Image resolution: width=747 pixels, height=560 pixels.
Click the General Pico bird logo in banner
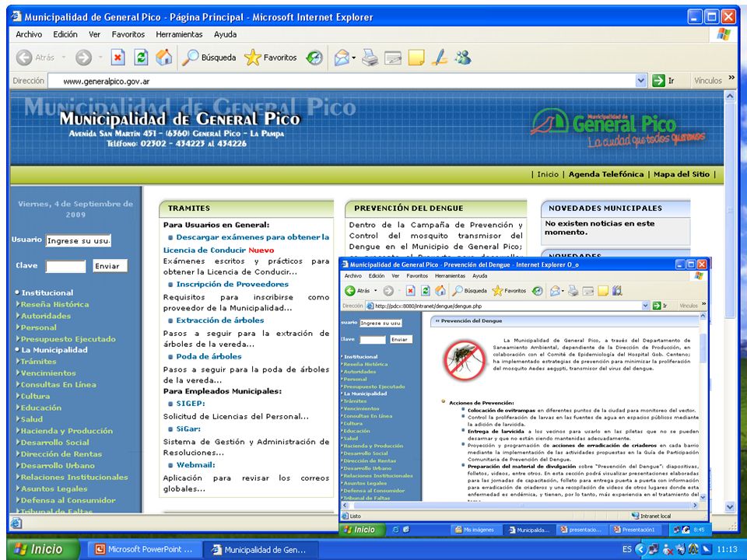pos(550,121)
